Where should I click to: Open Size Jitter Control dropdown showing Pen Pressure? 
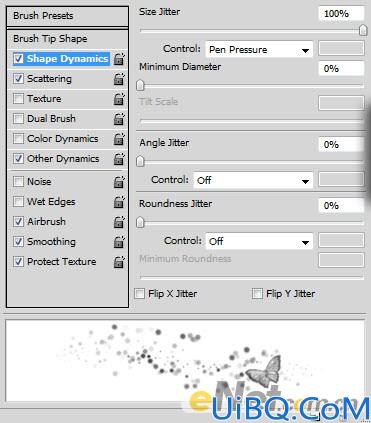pos(259,50)
